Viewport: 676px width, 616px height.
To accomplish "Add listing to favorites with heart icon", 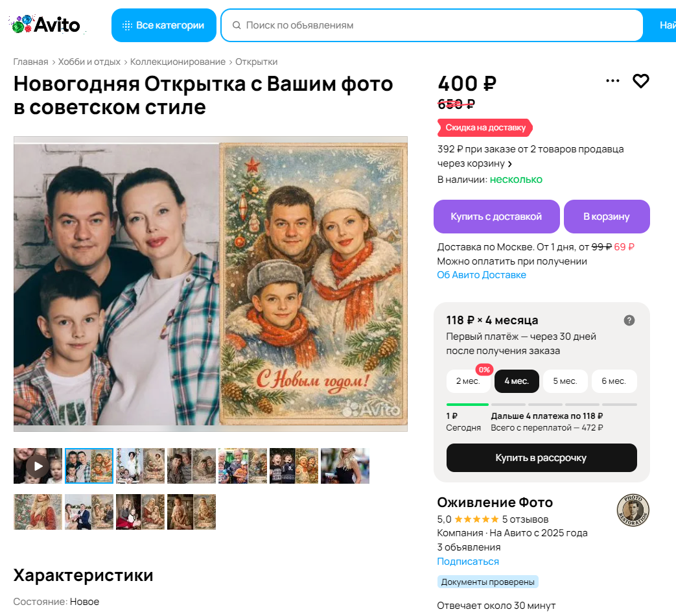I will point(640,80).
